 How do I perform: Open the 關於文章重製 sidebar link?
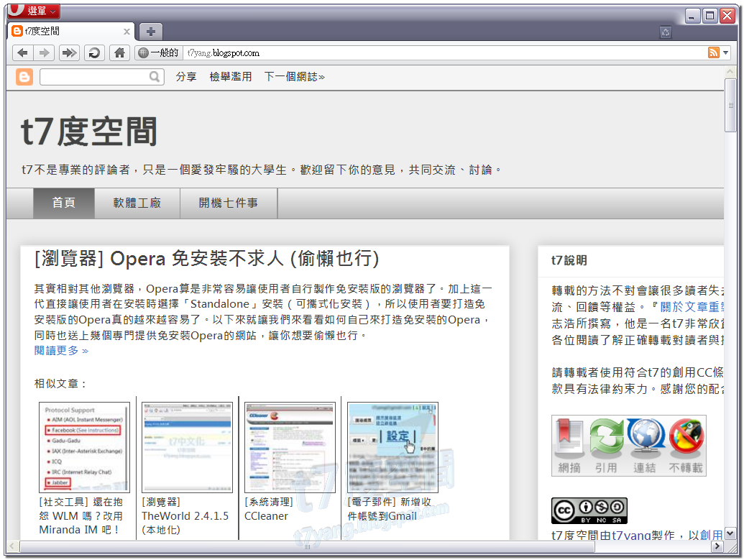[x=692, y=307]
